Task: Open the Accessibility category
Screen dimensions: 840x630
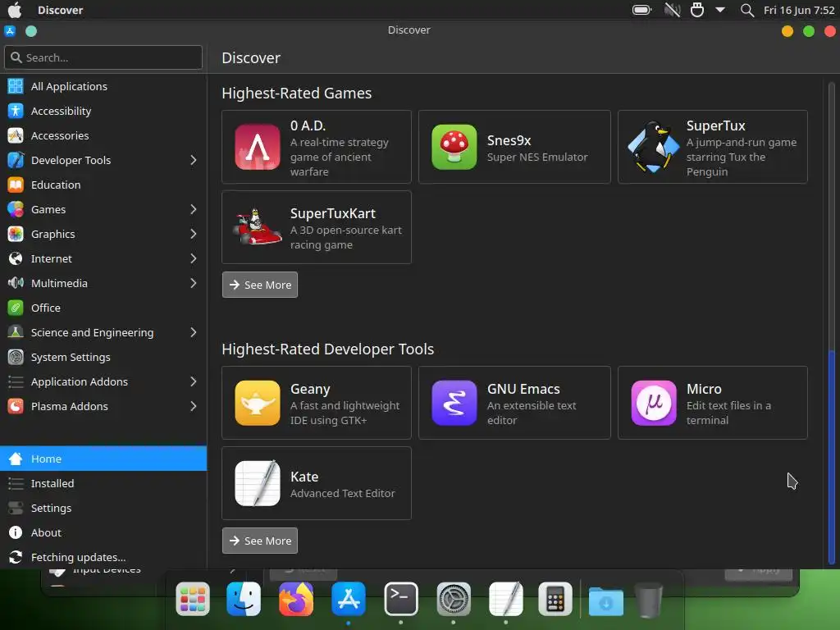Action: click(x=103, y=111)
